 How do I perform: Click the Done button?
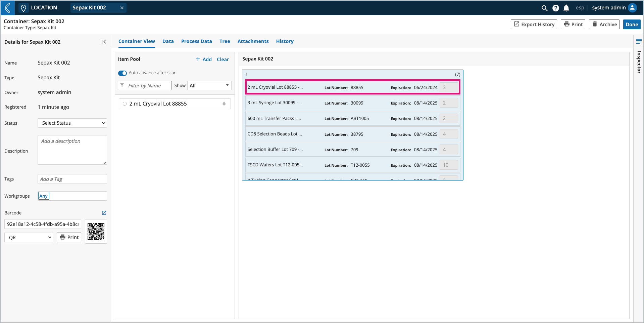pyautogui.click(x=632, y=24)
